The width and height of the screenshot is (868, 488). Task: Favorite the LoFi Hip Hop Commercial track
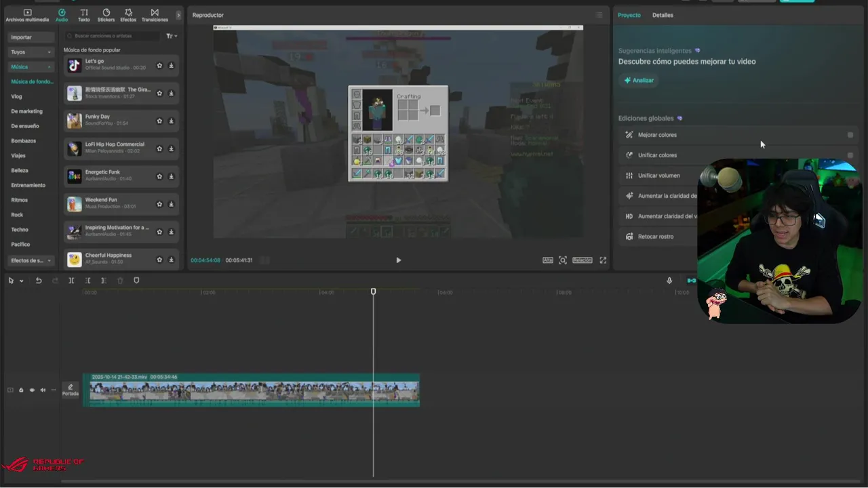159,148
